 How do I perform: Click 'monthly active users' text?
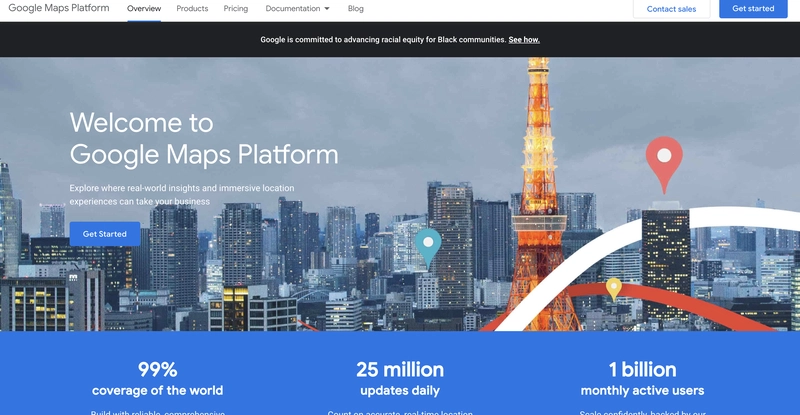coord(642,390)
